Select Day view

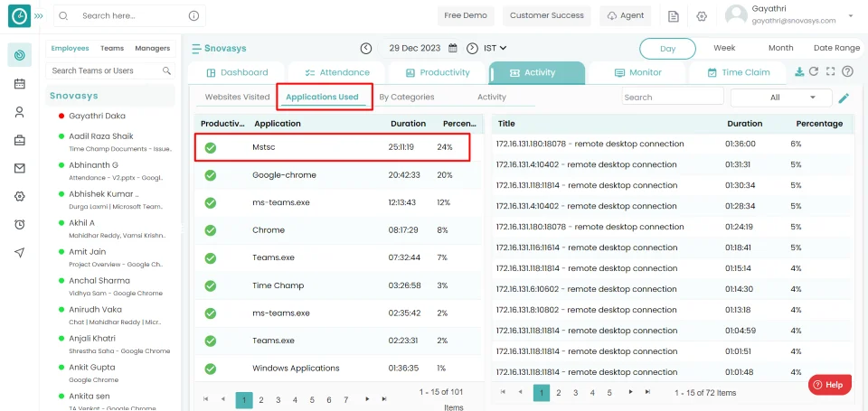(667, 49)
